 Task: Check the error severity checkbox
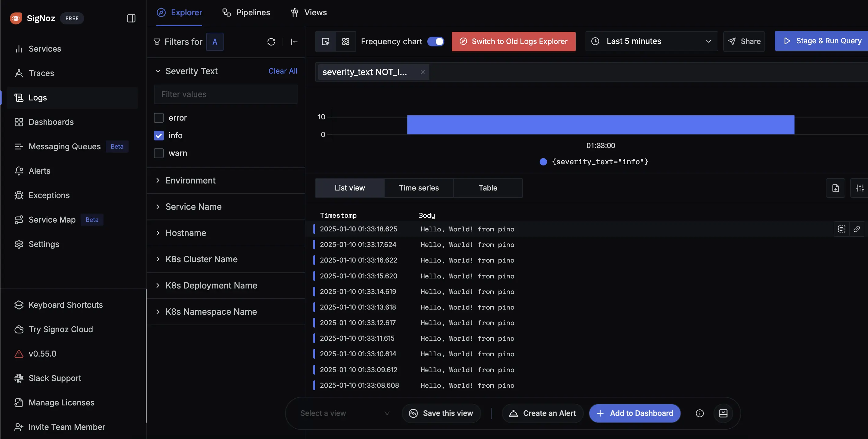click(x=159, y=118)
